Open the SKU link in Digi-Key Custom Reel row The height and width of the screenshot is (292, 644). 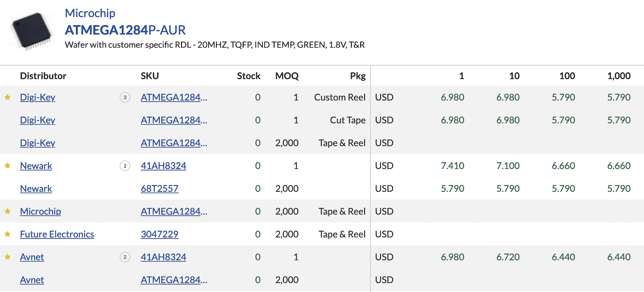174,97
